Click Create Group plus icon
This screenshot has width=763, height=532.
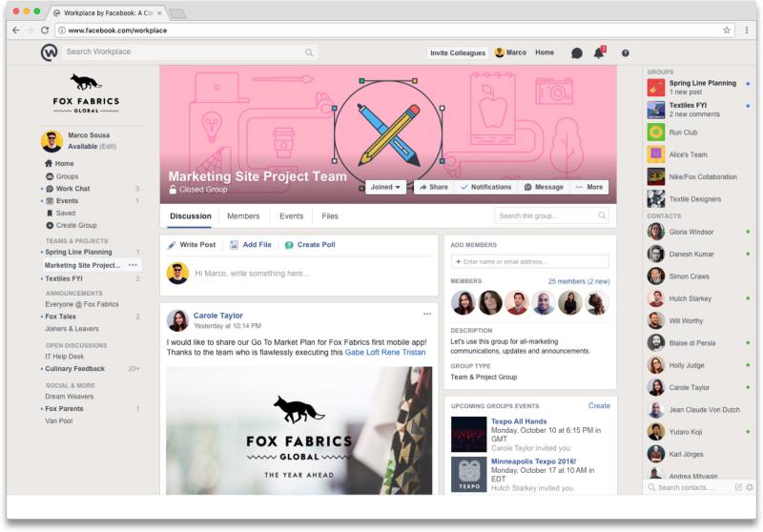point(50,225)
